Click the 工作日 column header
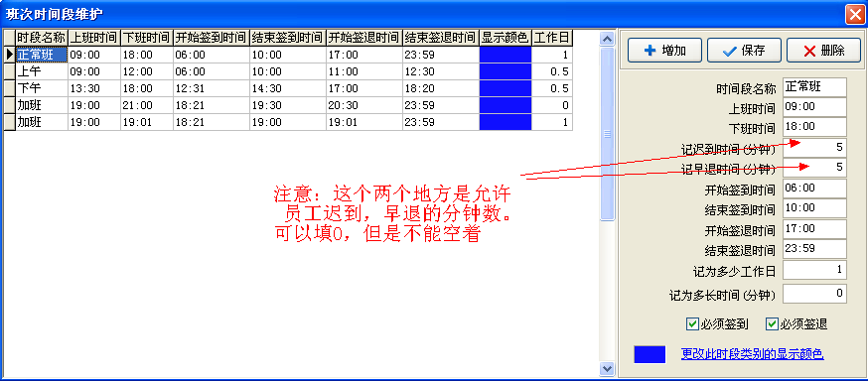868x381 pixels. click(552, 38)
